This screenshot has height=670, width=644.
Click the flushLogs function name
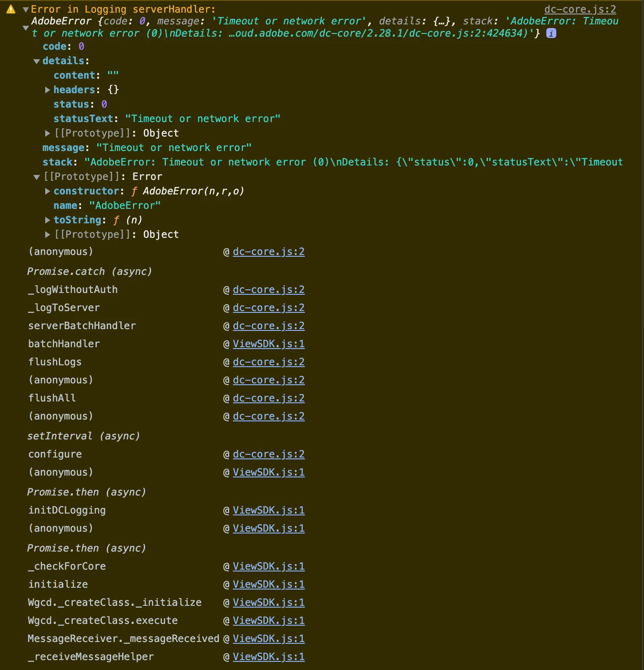pos(55,362)
